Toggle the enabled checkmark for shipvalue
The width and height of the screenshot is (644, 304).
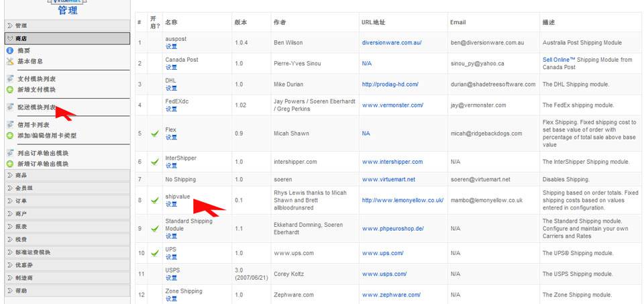tap(154, 200)
